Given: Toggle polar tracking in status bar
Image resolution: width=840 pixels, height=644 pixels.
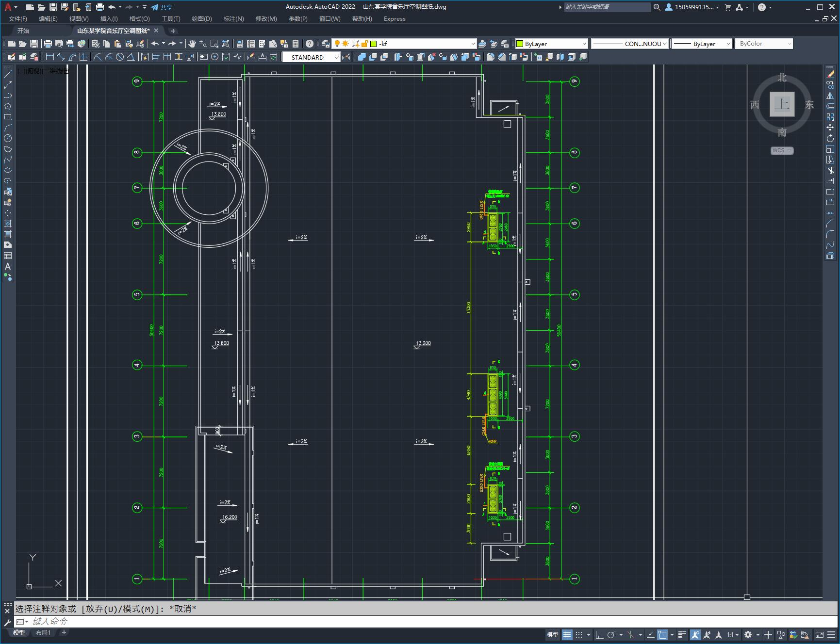Looking at the screenshot, I should [611, 634].
